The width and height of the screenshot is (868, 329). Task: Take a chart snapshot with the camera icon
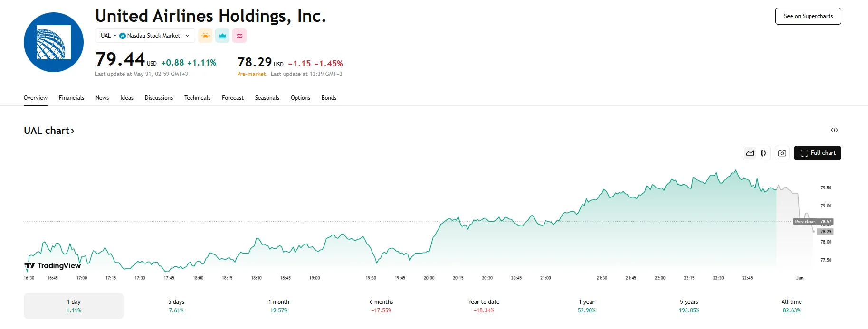coord(782,153)
